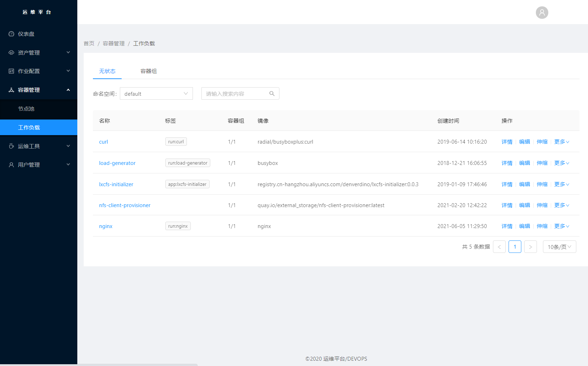Click the 首页 breadcrumb link

click(x=89, y=44)
